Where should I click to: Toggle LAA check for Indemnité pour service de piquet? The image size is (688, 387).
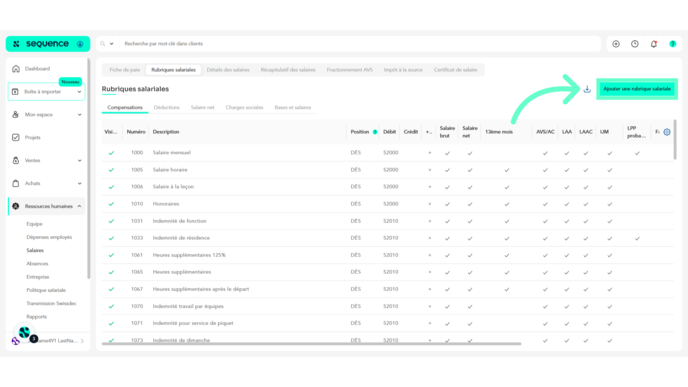pyautogui.click(x=566, y=323)
